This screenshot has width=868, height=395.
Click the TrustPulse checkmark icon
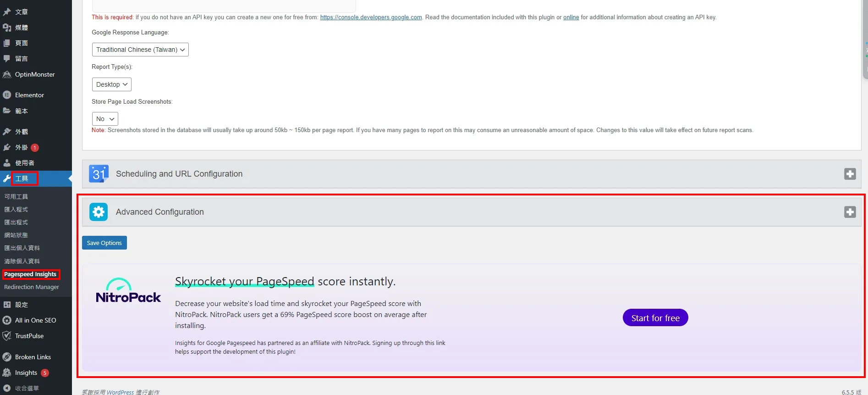[x=7, y=336]
